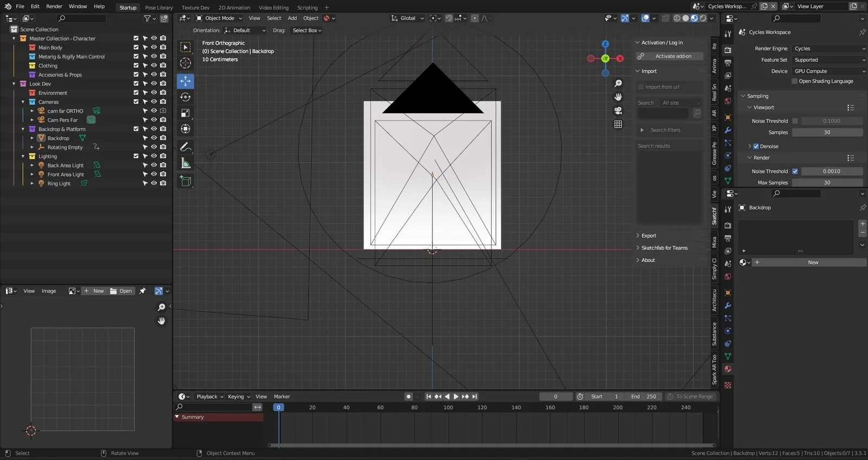The height and width of the screenshot is (460, 868).
Task: Select the Measure tool
Action: tap(186, 163)
